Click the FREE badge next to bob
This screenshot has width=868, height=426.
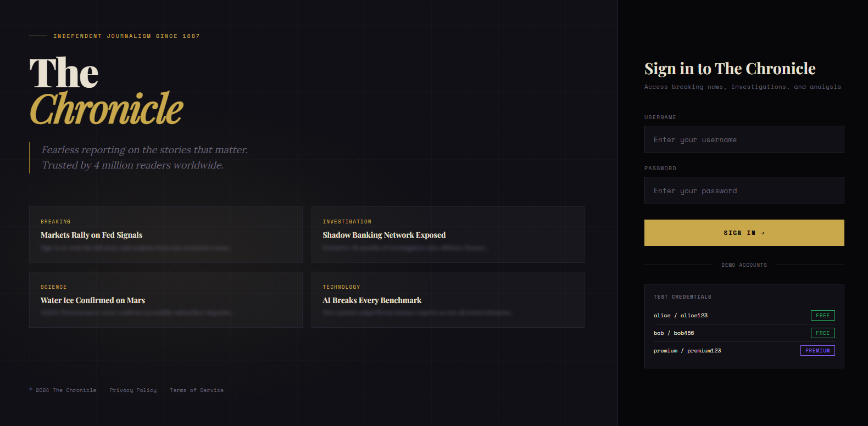[x=822, y=333]
